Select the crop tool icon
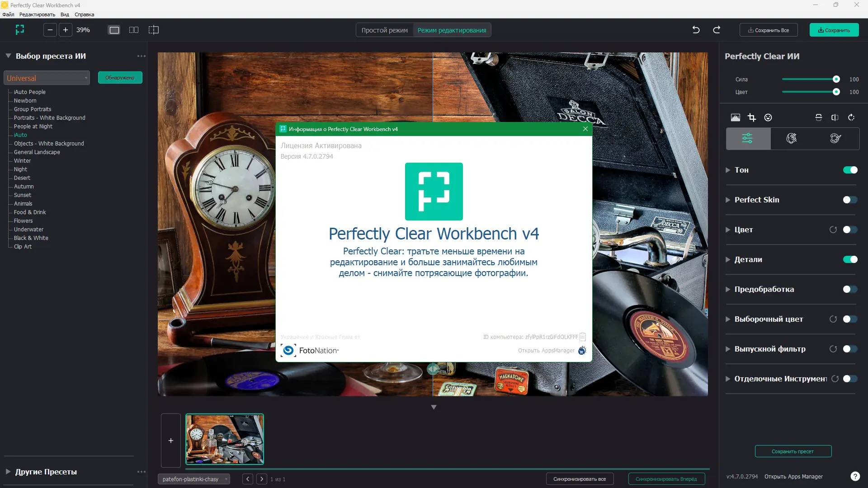Viewport: 868px width, 488px height. tap(752, 117)
